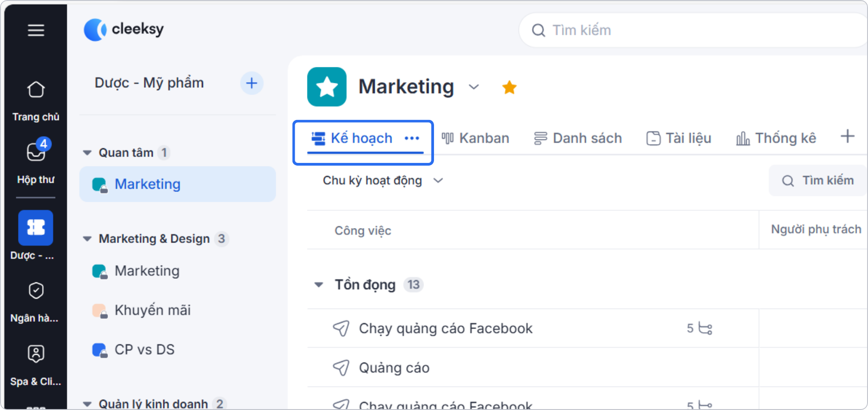This screenshot has height=410, width=868.
Task: Open the Chu kỳ hoạt động dropdown
Action: coord(382,180)
